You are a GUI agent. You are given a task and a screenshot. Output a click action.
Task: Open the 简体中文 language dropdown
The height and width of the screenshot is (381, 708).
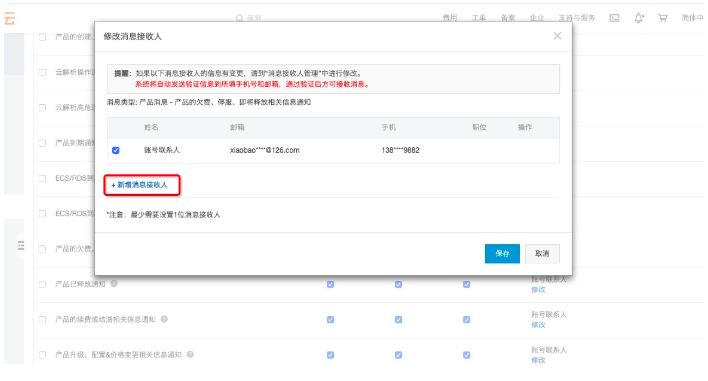click(x=693, y=18)
